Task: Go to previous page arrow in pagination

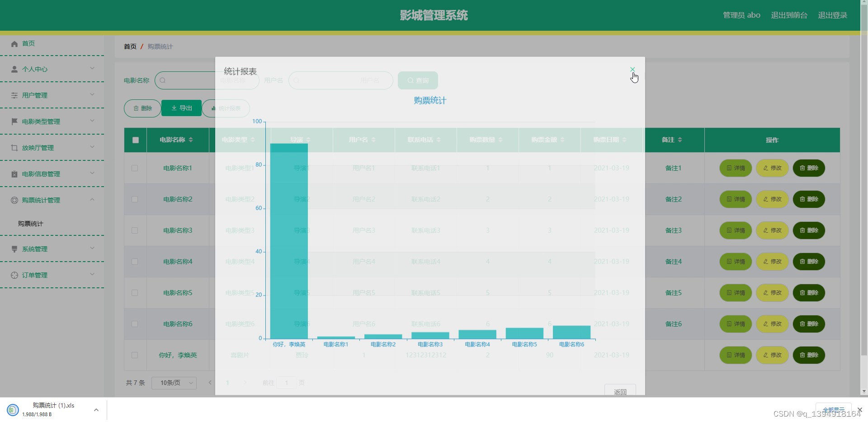Action: tap(210, 383)
